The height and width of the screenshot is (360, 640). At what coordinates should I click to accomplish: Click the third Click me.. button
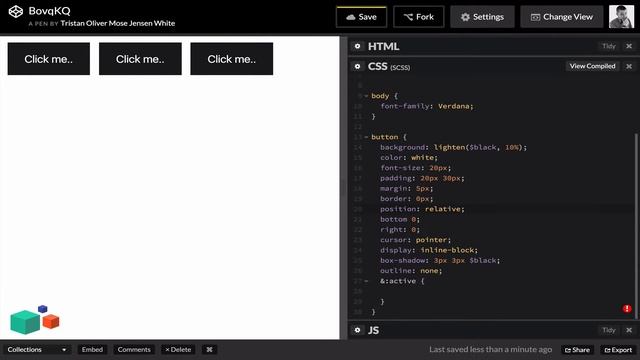pos(231,59)
